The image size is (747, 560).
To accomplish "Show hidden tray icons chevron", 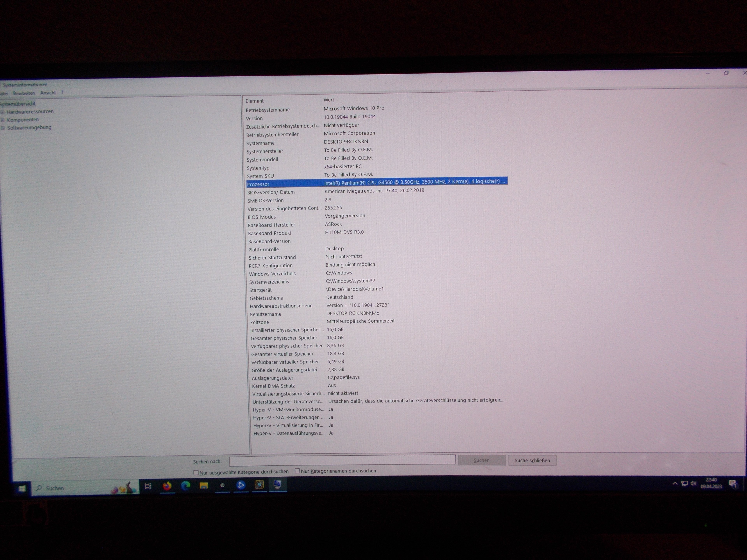I will pos(675,483).
